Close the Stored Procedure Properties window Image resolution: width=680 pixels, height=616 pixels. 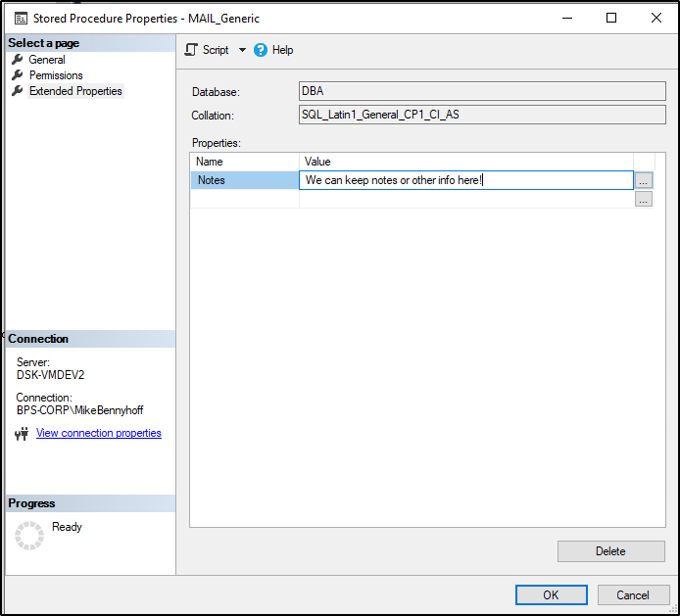pyautogui.click(x=656, y=18)
